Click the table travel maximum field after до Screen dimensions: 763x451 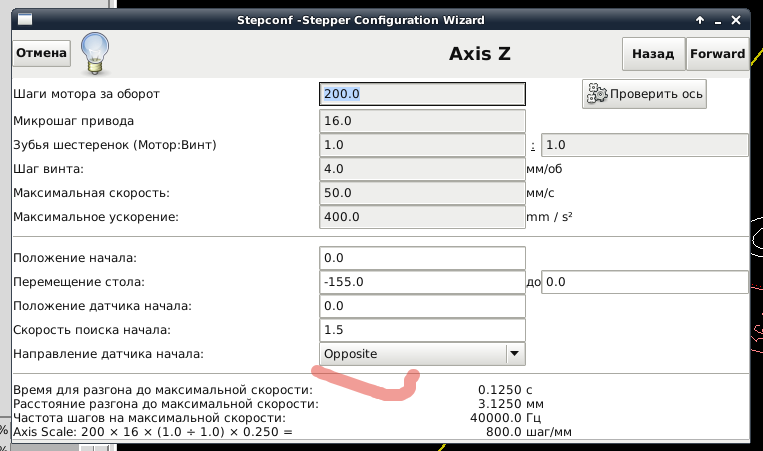point(645,282)
